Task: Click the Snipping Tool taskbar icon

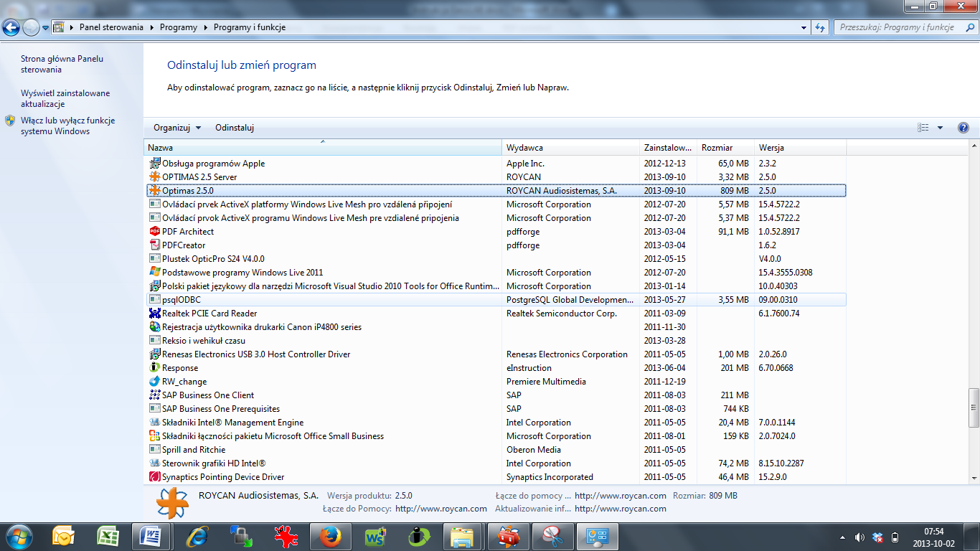Action: click(552, 537)
